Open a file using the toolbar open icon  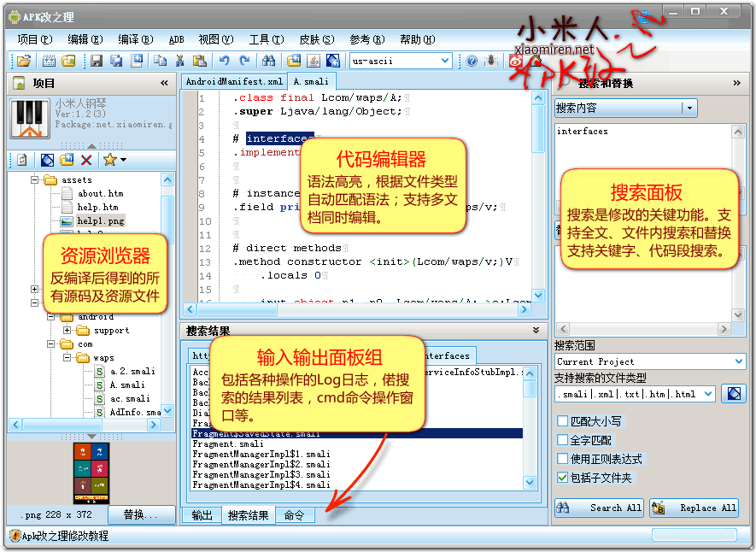(x=24, y=61)
